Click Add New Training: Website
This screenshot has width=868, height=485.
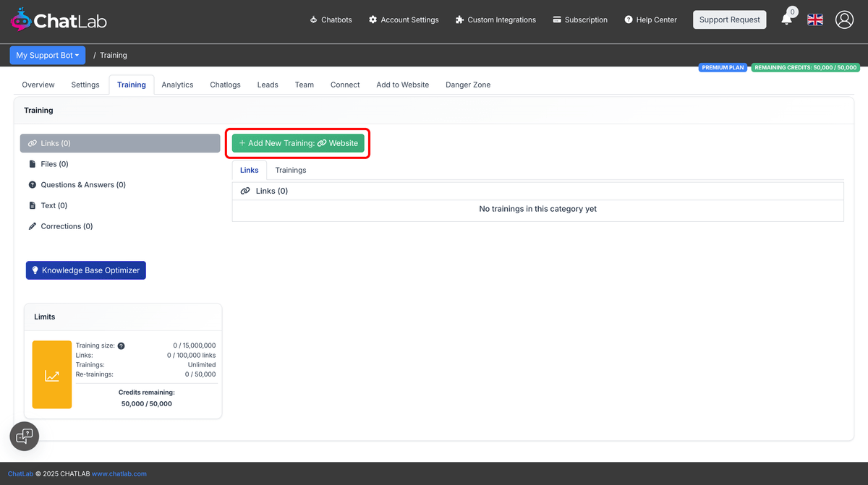pos(297,143)
